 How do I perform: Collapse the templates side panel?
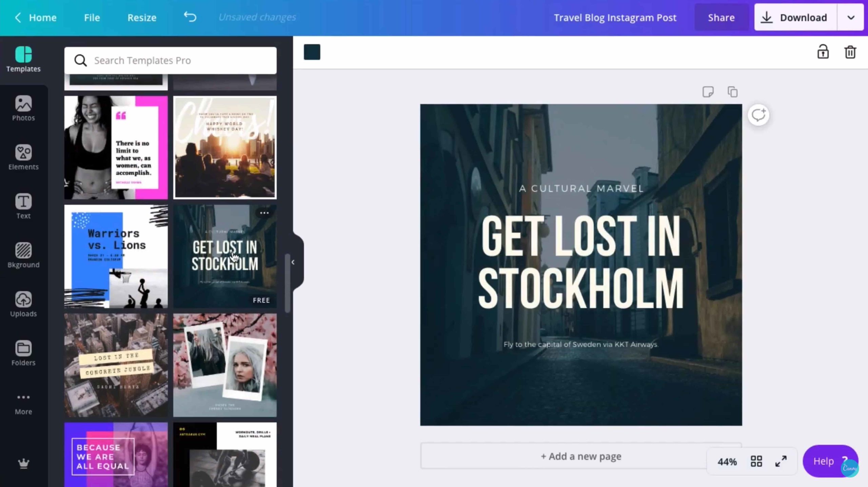pos(293,262)
